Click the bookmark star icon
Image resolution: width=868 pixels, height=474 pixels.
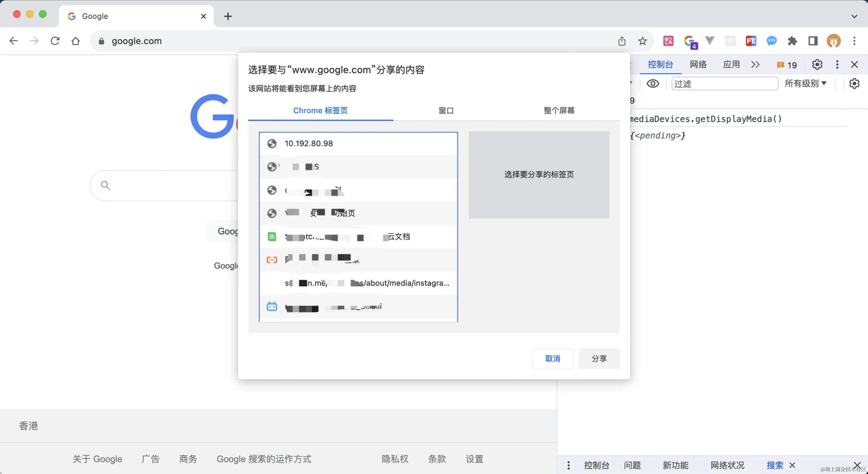tap(642, 41)
